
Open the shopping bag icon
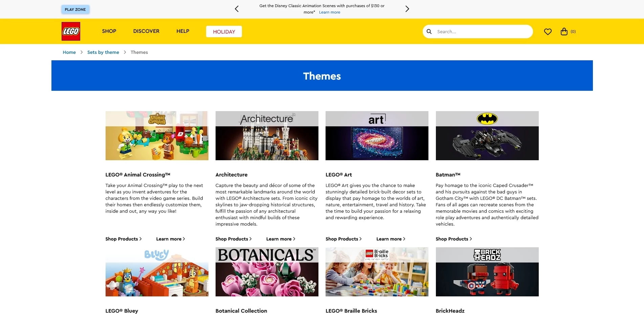click(x=564, y=32)
